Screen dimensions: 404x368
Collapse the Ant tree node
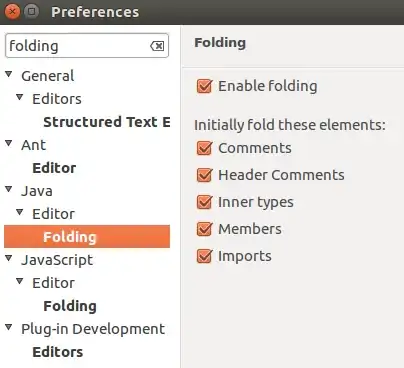click(x=9, y=143)
